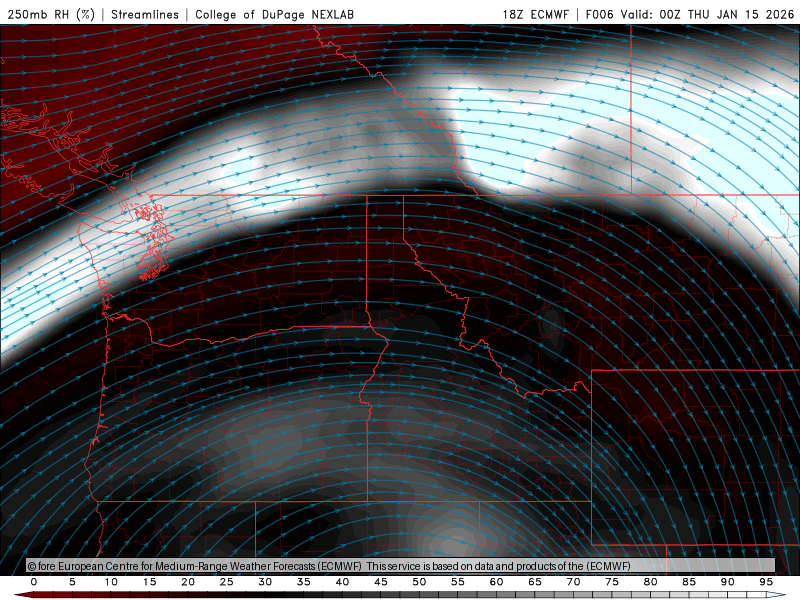Click the '60' color scale label
This screenshot has width=800, height=600.
(496, 582)
